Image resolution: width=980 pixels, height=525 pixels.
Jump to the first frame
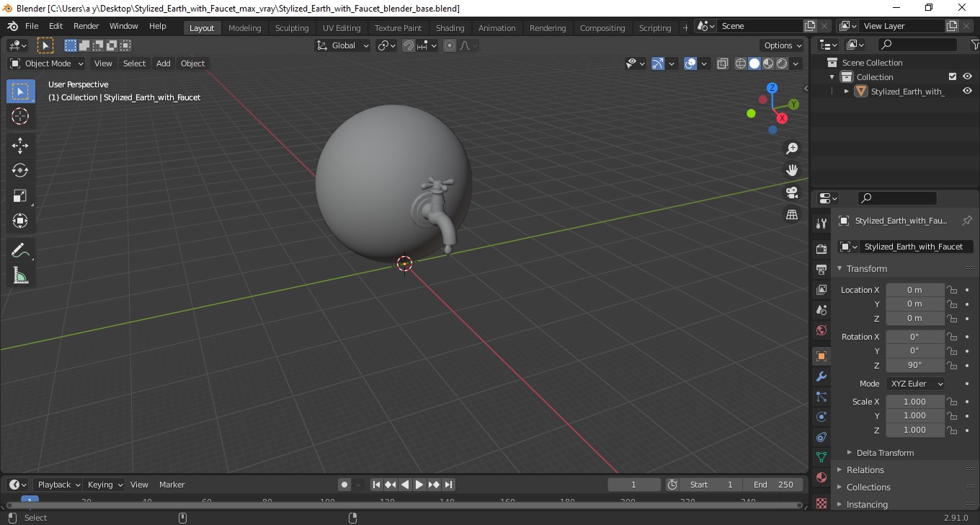pos(376,485)
